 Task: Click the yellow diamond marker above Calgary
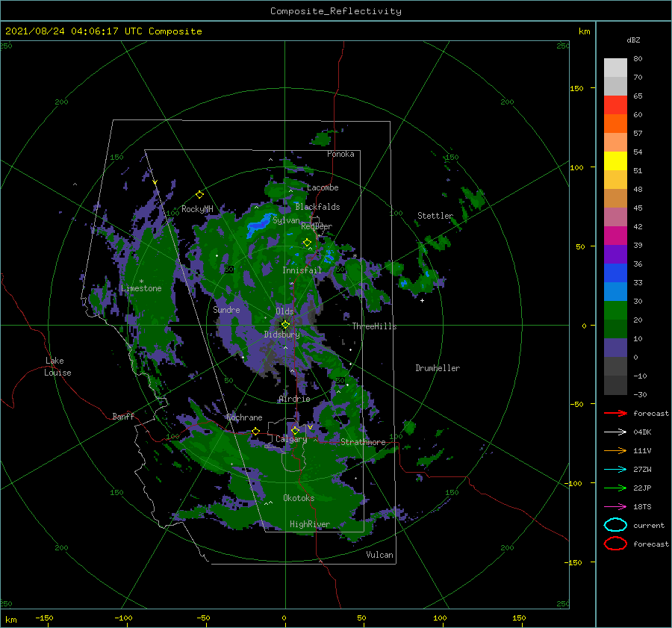(295, 430)
